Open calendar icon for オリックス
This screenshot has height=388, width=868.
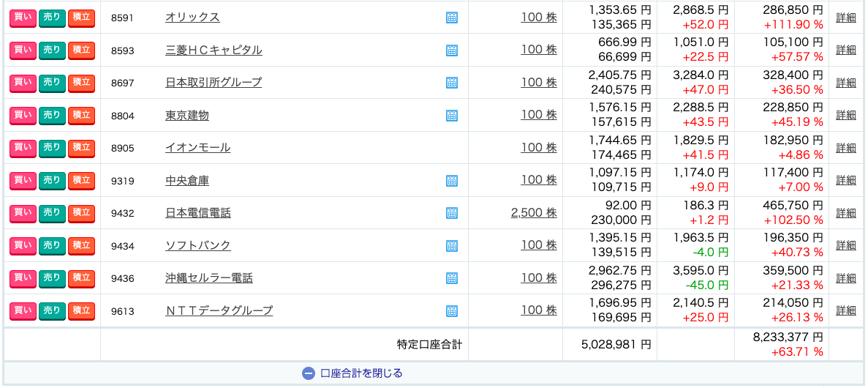click(452, 17)
